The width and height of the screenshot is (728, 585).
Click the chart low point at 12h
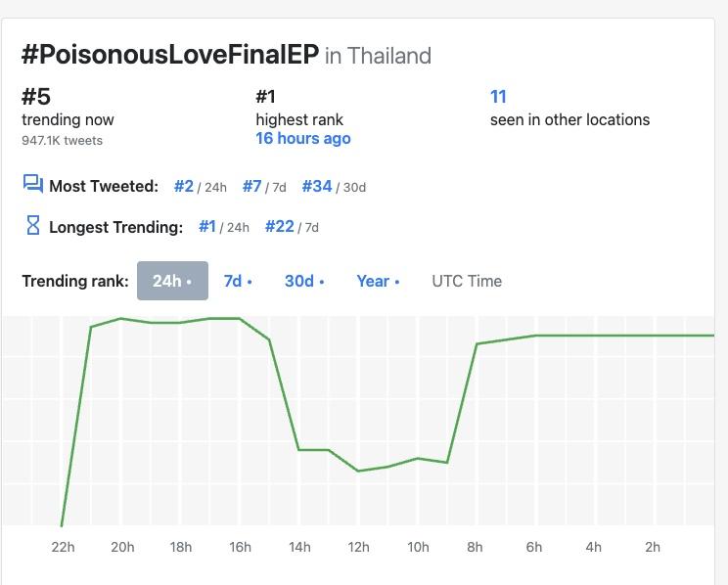tap(358, 471)
